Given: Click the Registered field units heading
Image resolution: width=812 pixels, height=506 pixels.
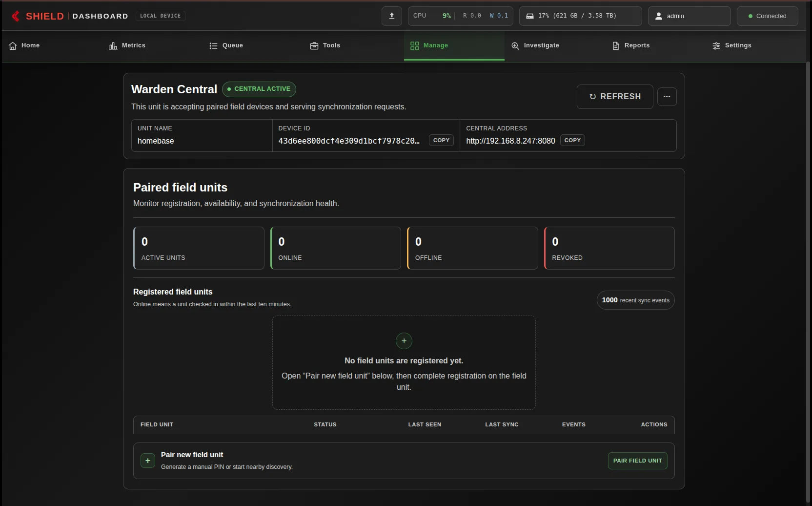Looking at the screenshot, I should (x=173, y=292).
